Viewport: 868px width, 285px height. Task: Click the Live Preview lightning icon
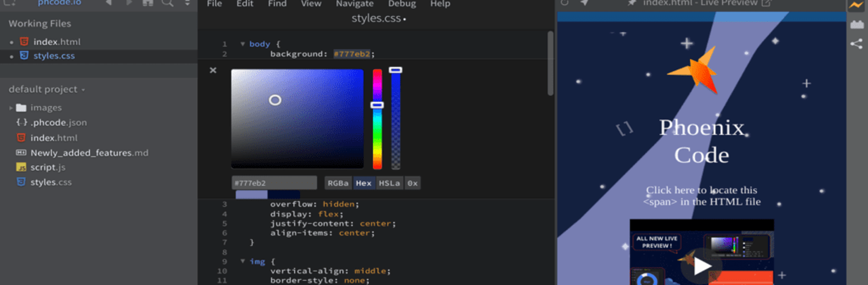click(856, 5)
